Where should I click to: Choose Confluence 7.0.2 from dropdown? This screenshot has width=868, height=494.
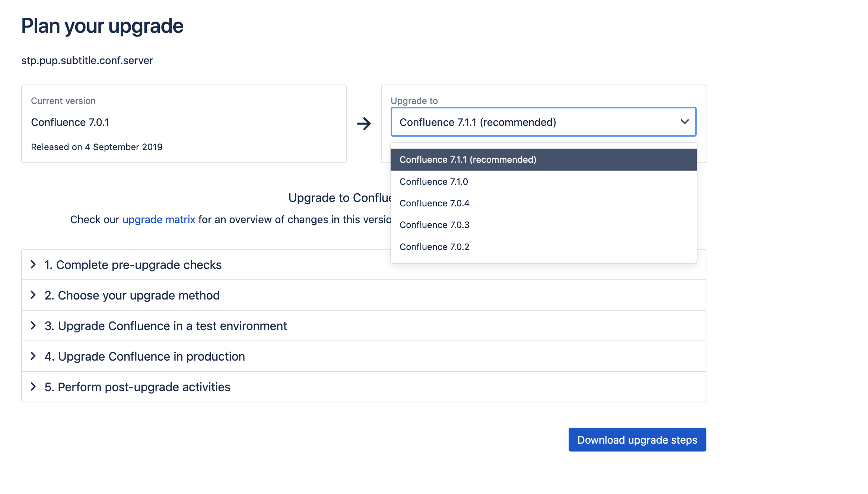(435, 247)
